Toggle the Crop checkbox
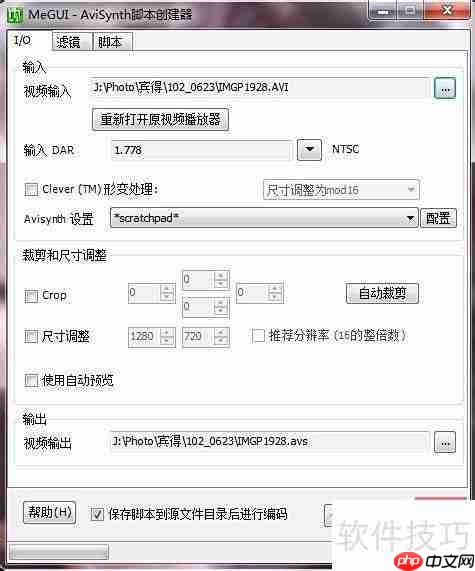 point(31,296)
